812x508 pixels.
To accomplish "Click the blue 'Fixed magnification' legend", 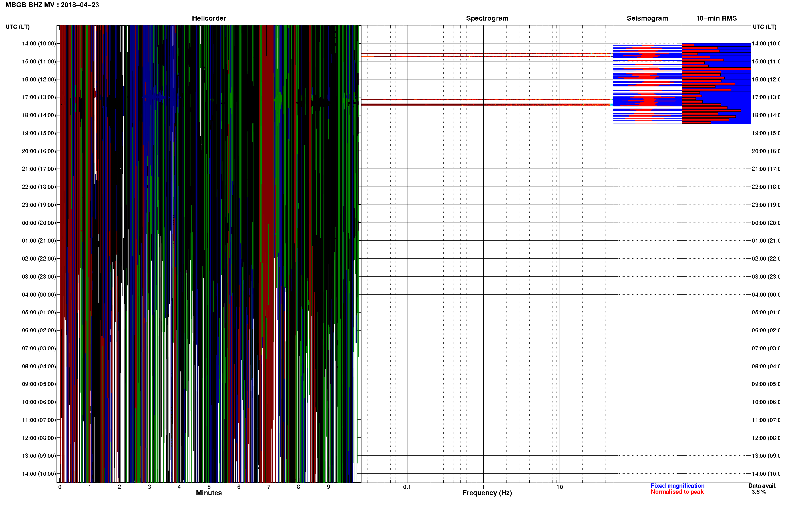I will pos(678,486).
